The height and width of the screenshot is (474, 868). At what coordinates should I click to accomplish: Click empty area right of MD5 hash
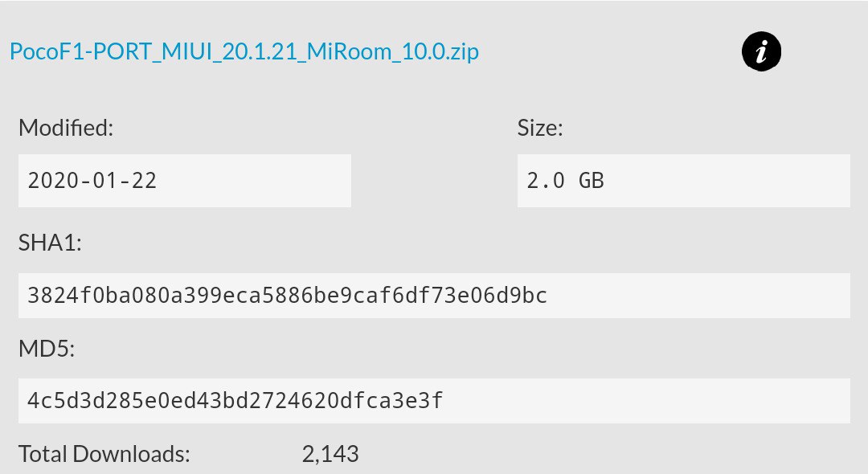[646, 401]
